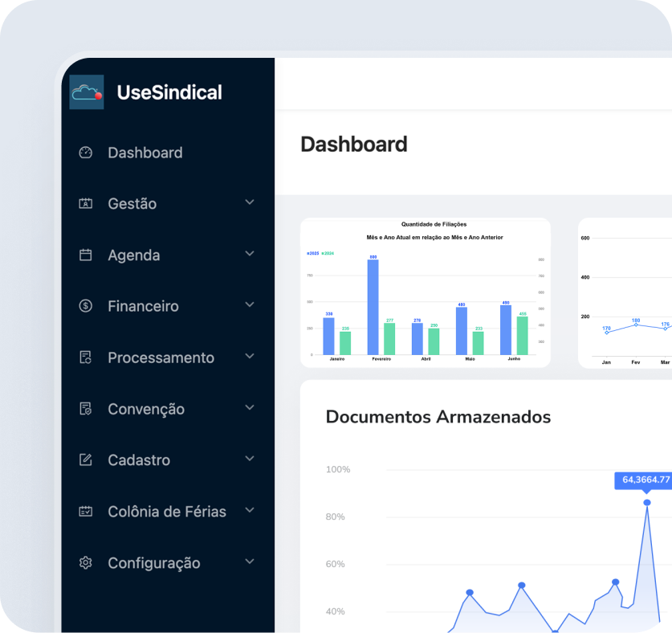Select the Colônia de Férias label
Screen dimensions: 672x633
[167, 511]
